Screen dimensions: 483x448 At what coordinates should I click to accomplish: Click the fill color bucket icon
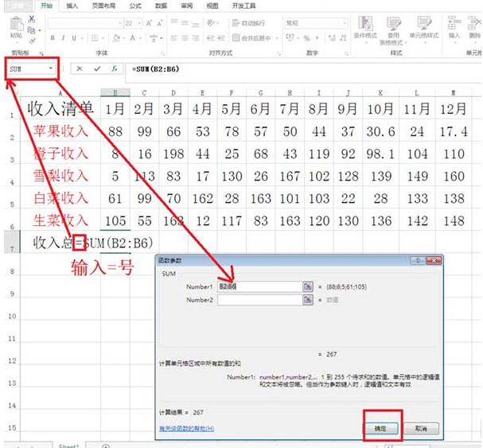tap(116, 38)
